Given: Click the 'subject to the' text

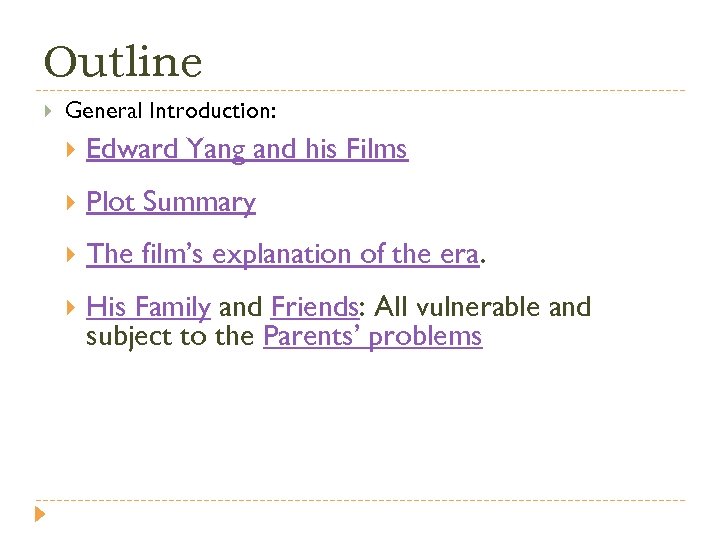Looking at the screenshot, I should click(x=171, y=337).
